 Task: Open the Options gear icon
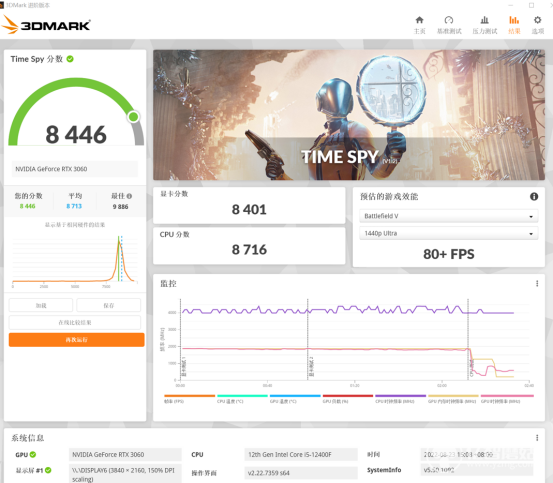click(537, 25)
